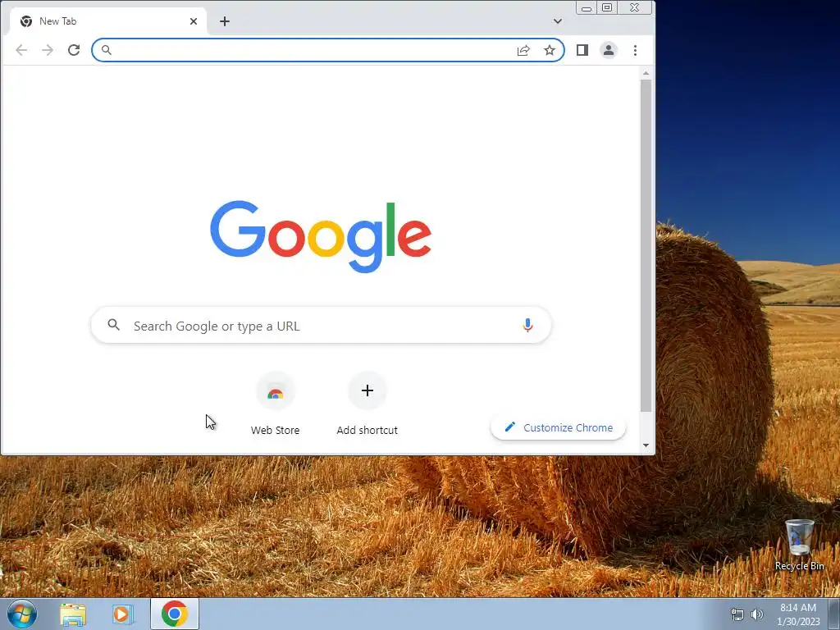
Task: Click the Chrome taskbar icon
Action: point(175,614)
